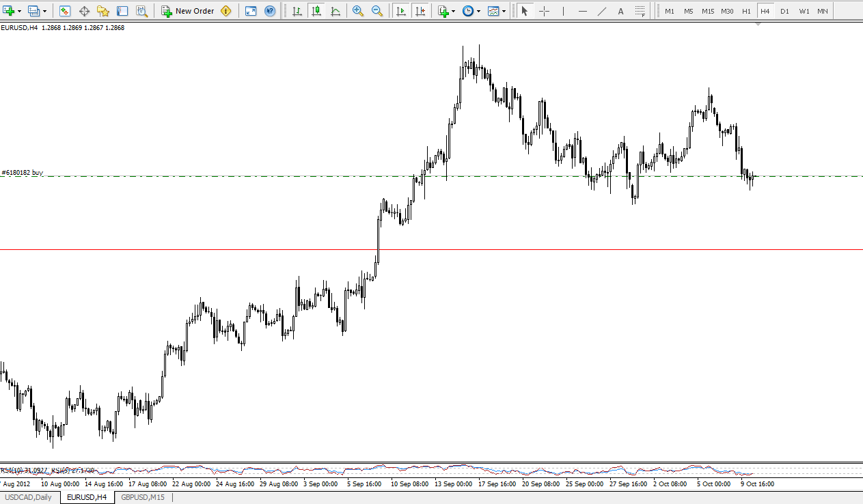This screenshot has width=863, height=504.
Task: Switch to MN timeframe
Action: click(x=823, y=11)
